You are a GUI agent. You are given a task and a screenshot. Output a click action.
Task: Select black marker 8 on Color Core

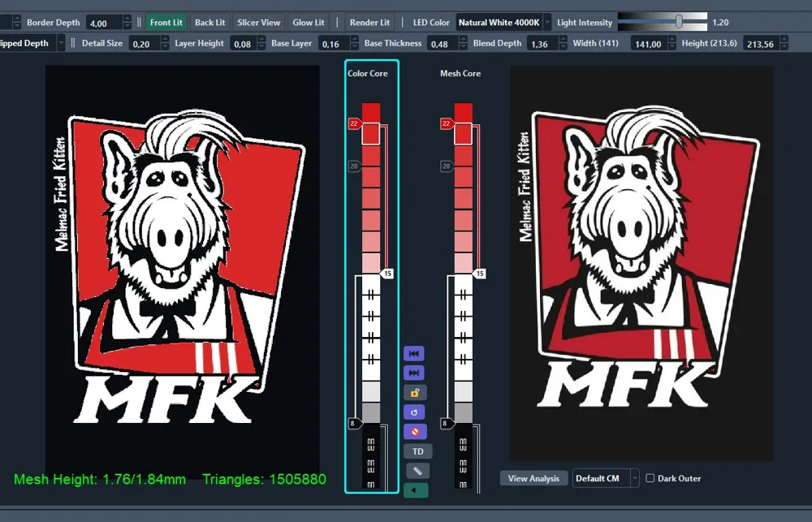[354, 424]
